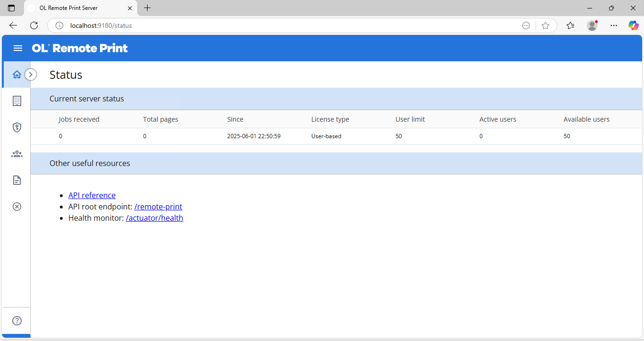The image size is (644, 341).
Task: Open the API reference link
Action: click(x=92, y=195)
